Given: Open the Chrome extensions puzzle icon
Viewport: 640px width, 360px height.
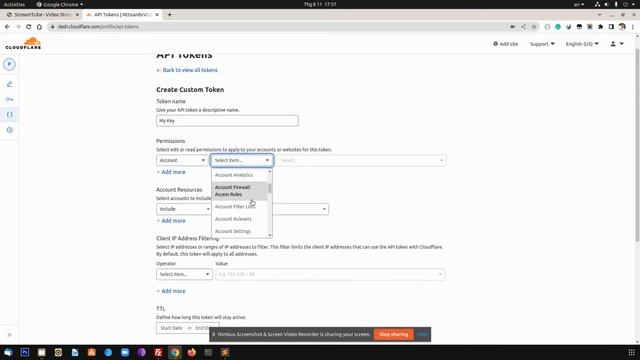Looking at the screenshot, I should pos(600,27).
